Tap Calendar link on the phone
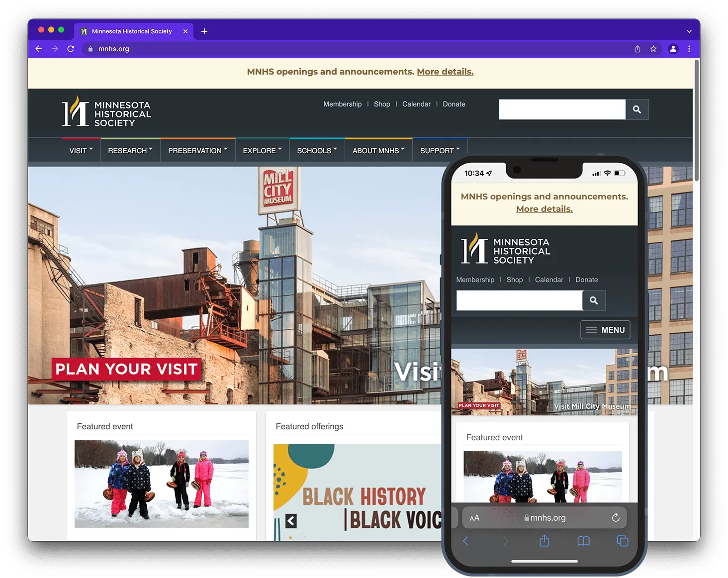The width and height of the screenshot is (728, 578). click(x=549, y=280)
